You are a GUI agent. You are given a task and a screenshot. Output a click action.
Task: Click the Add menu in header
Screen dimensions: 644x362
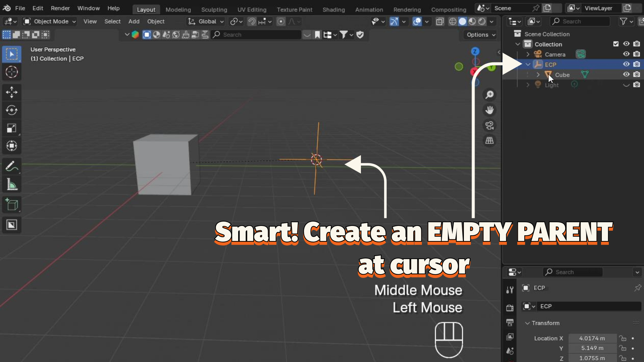click(x=134, y=21)
